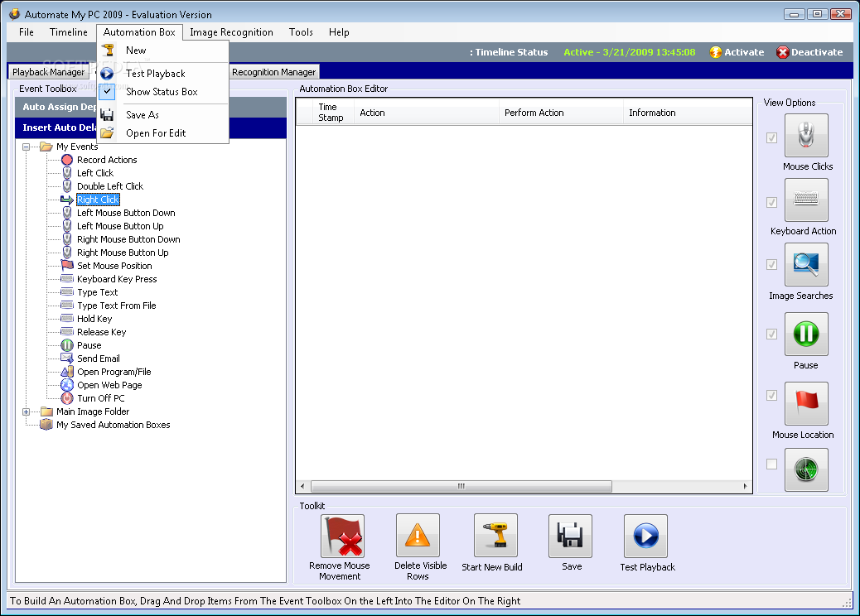The width and height of the screenshot is (860, 616).
Task: Click the Time Stamp column header
Action: (x=333, y=113)
